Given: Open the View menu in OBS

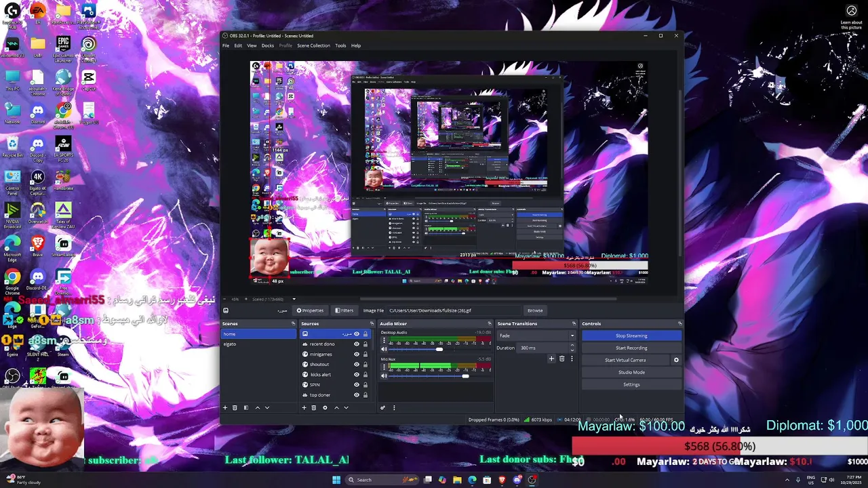Looking at the screenshot, I should pos(252,45).
